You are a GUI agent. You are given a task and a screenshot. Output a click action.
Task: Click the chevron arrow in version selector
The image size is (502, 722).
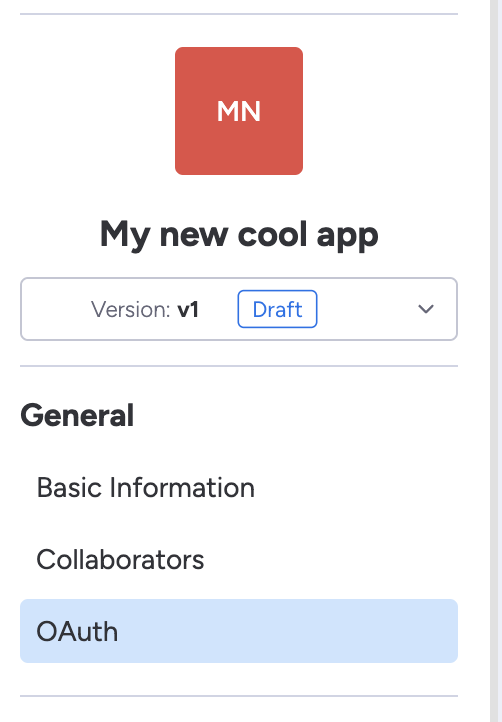coord(426,309)
